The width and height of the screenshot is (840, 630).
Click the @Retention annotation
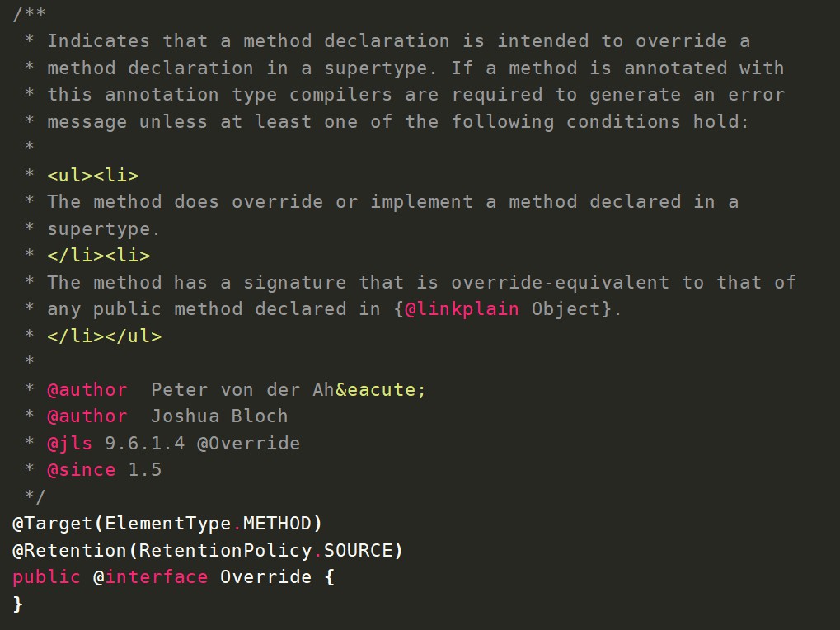click(x=70, y=550)
